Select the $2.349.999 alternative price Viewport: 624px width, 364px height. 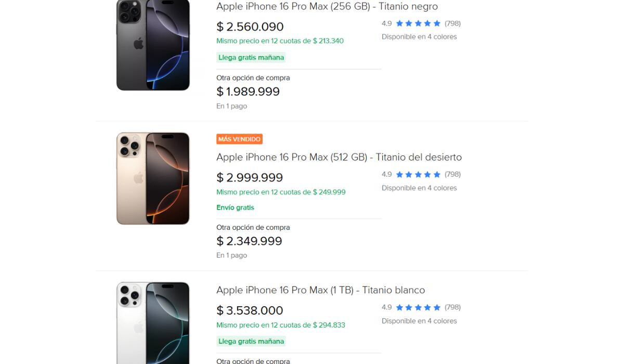coord(249,241)
